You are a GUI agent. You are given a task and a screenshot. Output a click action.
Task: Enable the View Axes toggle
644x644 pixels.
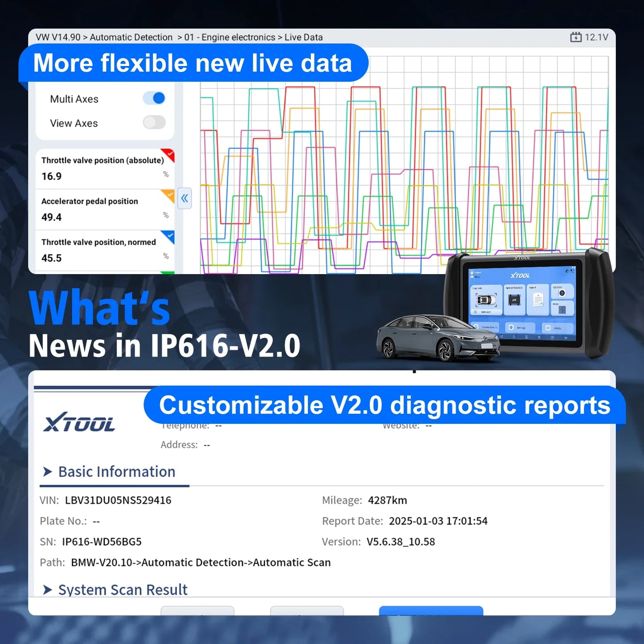tap(154, 123)
